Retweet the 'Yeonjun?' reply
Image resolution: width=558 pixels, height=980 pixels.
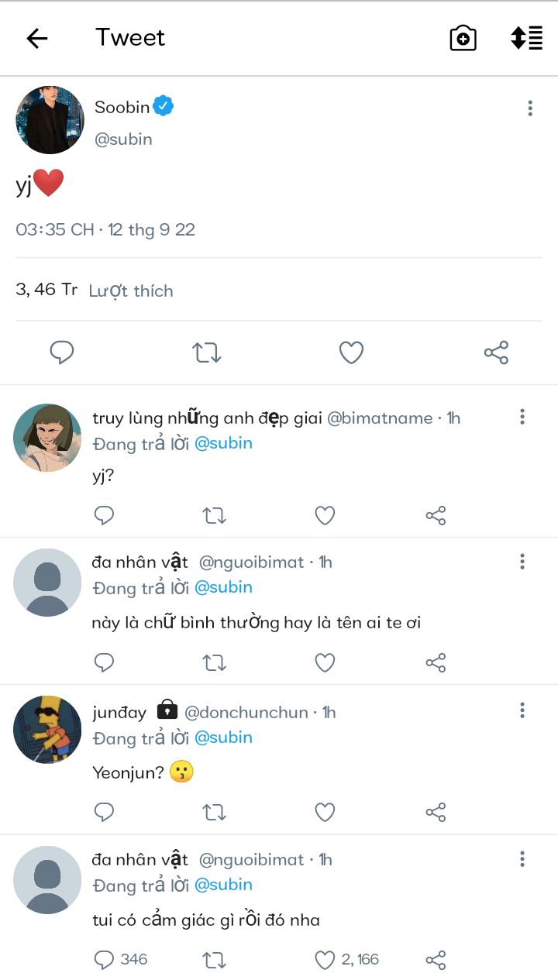(x=214, y=812)
